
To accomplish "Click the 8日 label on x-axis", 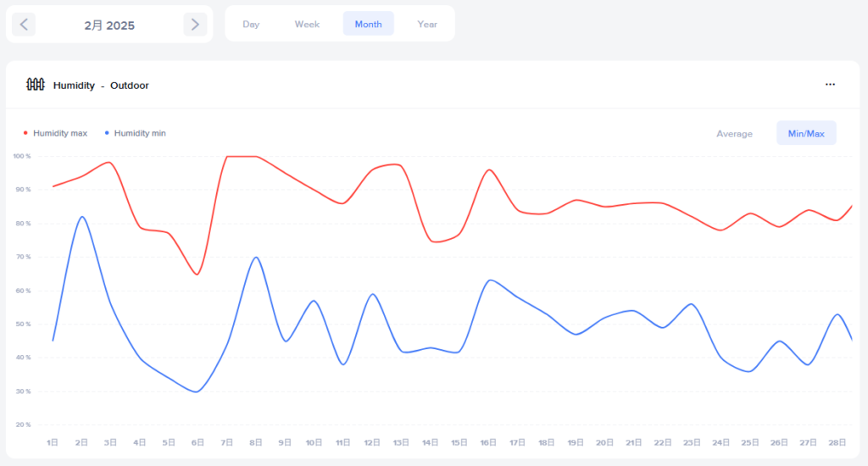I will point(256,442).
